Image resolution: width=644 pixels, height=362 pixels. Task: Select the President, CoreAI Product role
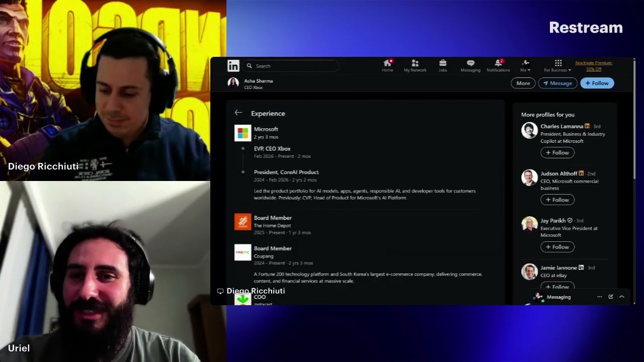coord(286,172)
